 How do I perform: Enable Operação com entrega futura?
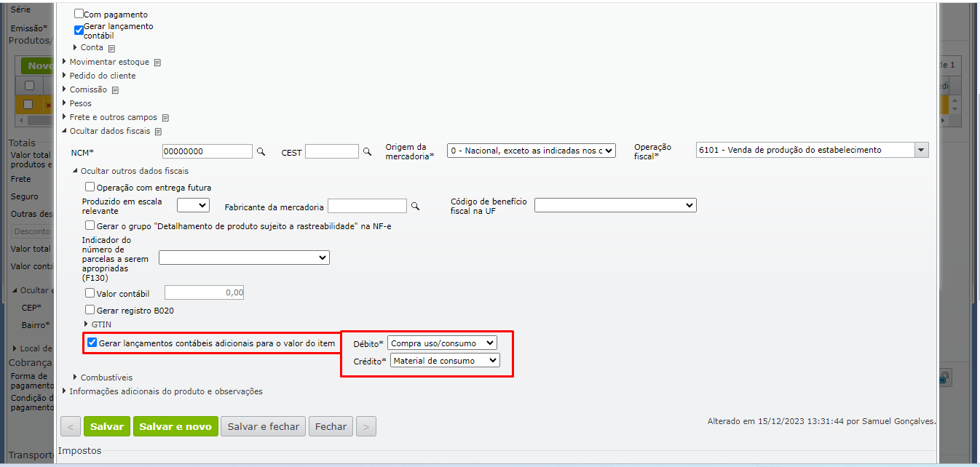[90, 187]
